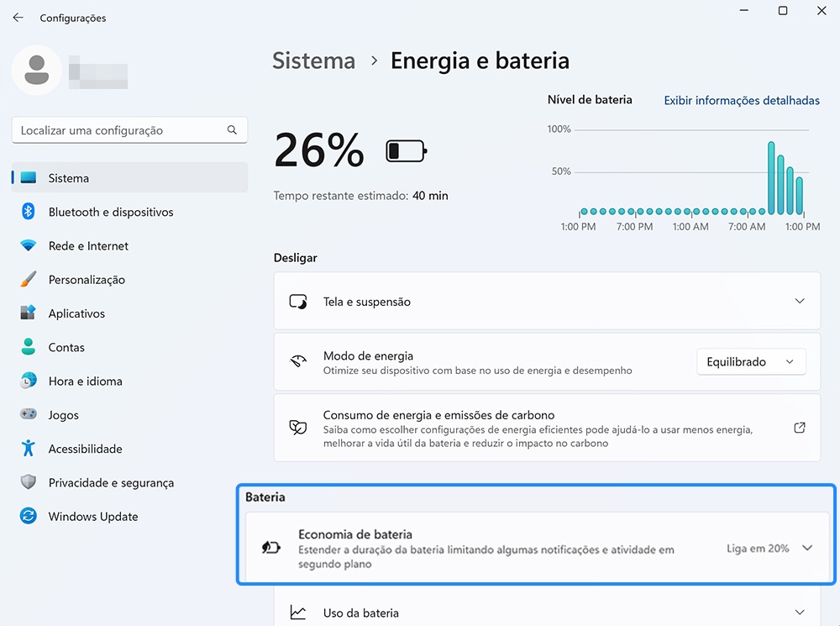The image size is (840, 626).
Task: Click the Rede e Internet globe icon
Action: tap(30, 245)
